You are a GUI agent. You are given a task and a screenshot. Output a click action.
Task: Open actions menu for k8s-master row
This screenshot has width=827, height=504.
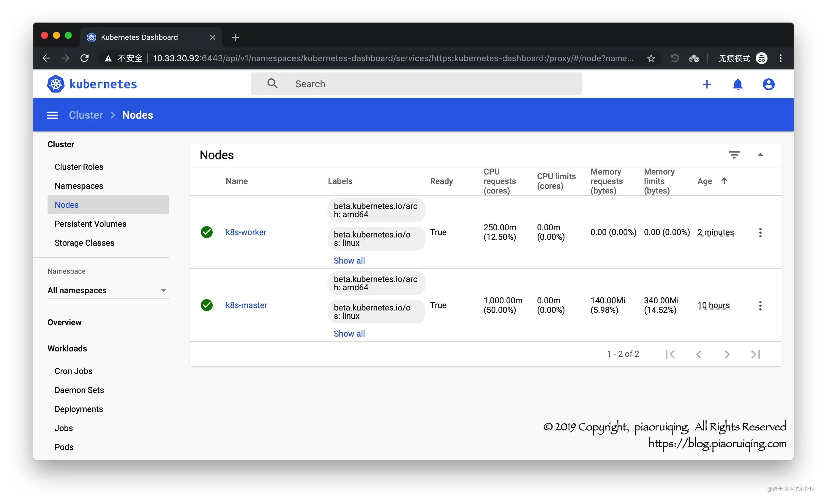[x=760, y=306]
